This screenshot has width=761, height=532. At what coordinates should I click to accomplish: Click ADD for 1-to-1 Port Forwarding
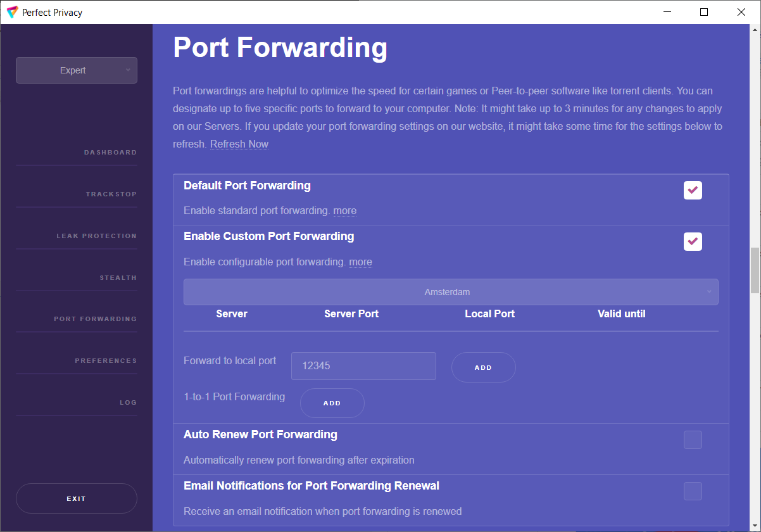tap(332, 403)
